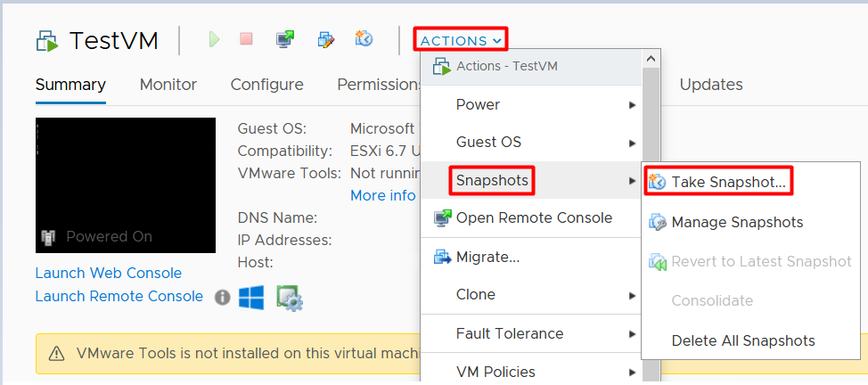Select Snapshots in the Actions menu
The height and width of the screenshot is (385, 868).
(x=531, y=180)
